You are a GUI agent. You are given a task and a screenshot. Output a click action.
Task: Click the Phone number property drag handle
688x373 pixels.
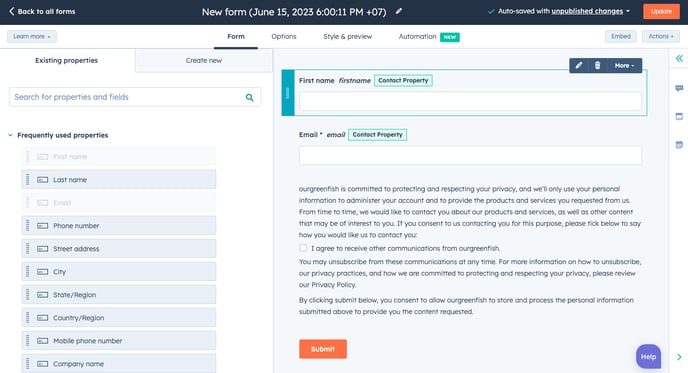click(28, 226)
